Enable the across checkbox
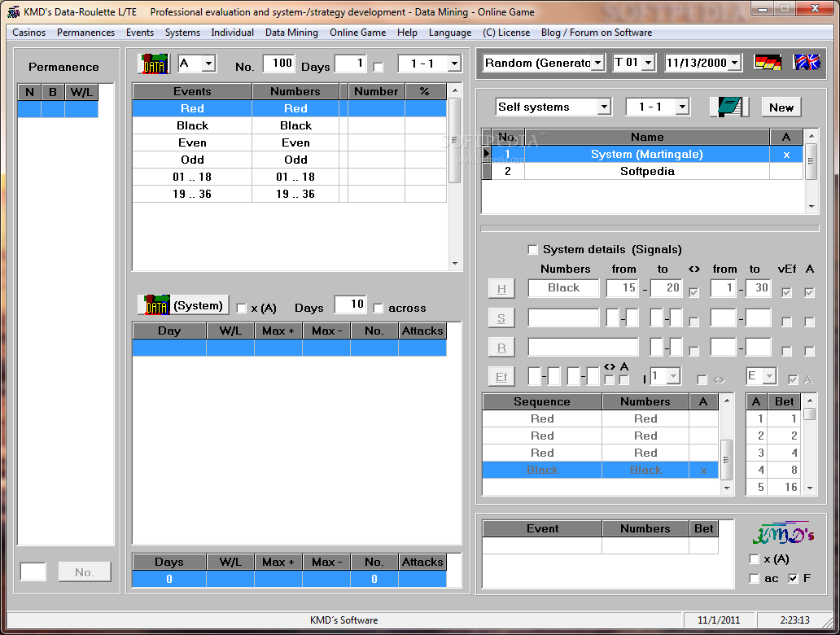The height and width of the screenshot is (635, 840). pos(378,308)
